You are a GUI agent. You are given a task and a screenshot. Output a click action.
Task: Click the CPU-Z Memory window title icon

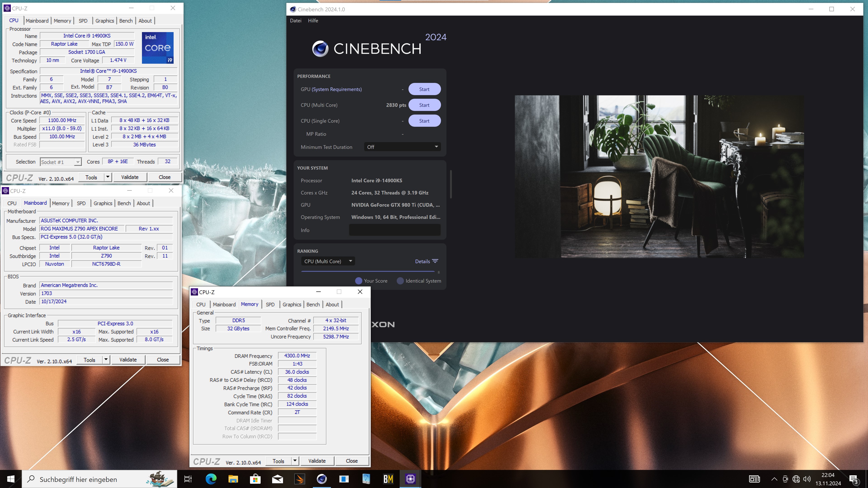[194, 292]
